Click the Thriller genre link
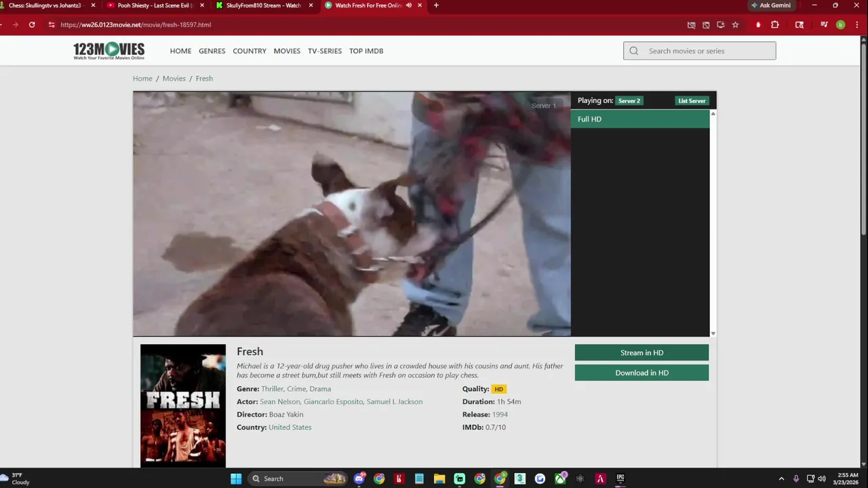 pos(272,389)
